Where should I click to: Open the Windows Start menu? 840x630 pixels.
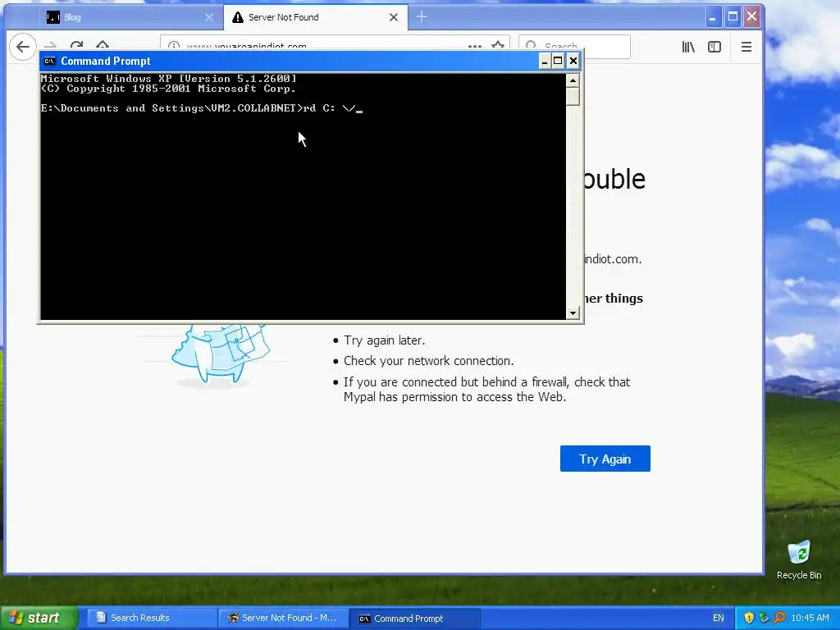point(39,618)
